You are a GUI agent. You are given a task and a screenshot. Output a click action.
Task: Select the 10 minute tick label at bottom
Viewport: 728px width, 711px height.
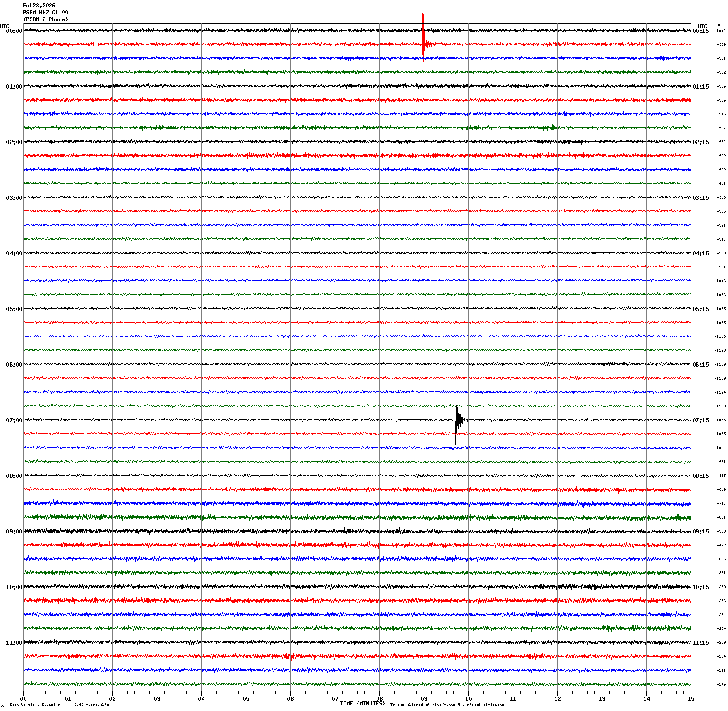tap(468, 699)
